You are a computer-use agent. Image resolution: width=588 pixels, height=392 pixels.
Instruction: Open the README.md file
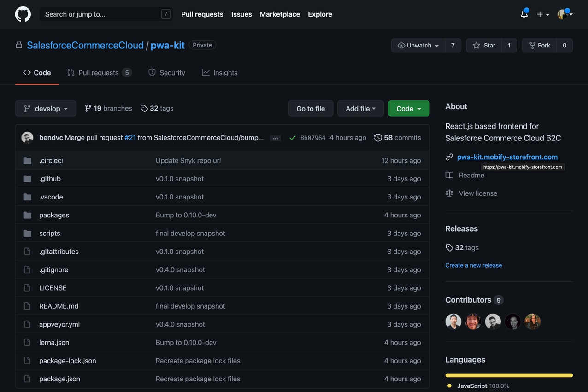59,306
